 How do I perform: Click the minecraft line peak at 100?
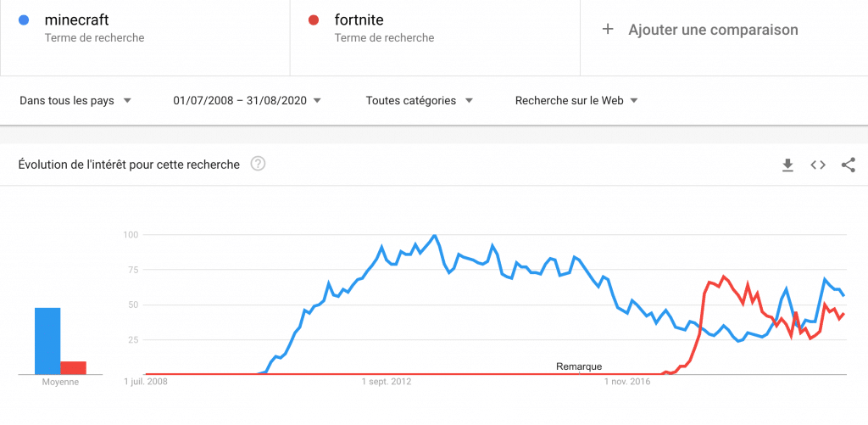435,236
